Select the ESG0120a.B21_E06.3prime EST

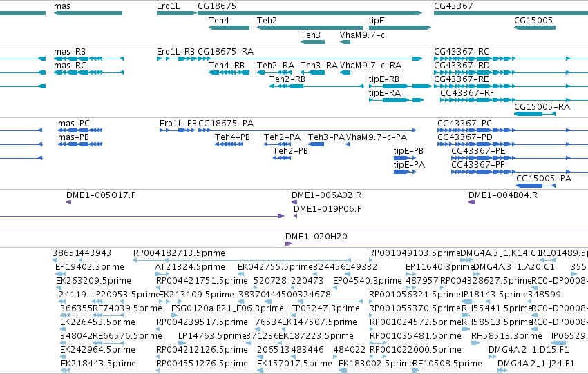pyautogui.click(x=174, y=315)
